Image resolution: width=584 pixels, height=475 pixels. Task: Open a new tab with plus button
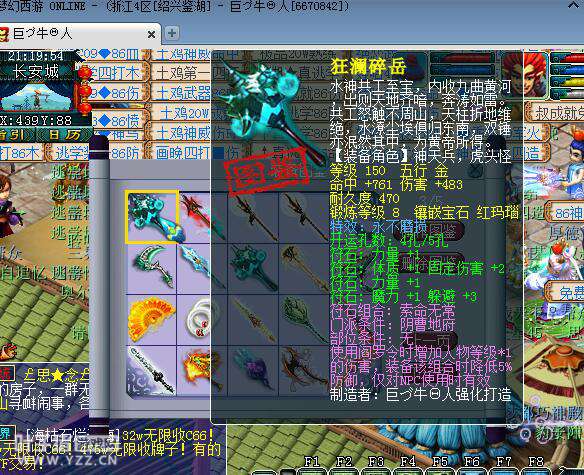pyautogui.click(x=172, y=33)
